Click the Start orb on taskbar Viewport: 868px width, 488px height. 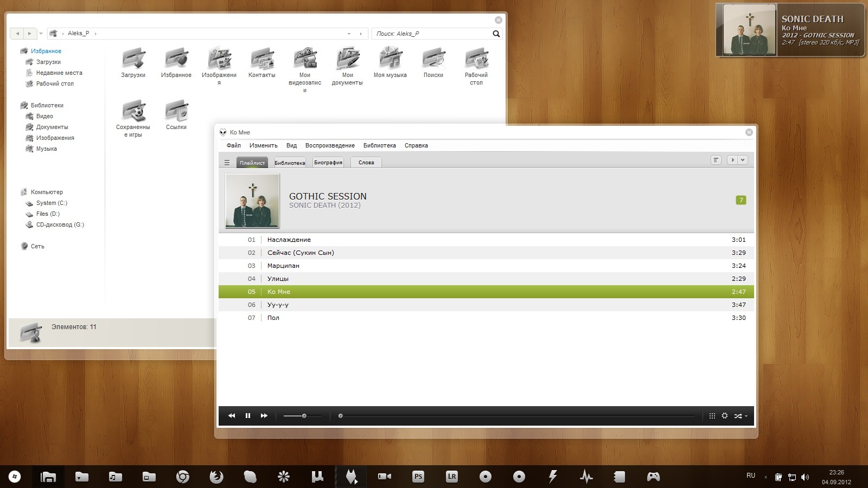(15, 477)
